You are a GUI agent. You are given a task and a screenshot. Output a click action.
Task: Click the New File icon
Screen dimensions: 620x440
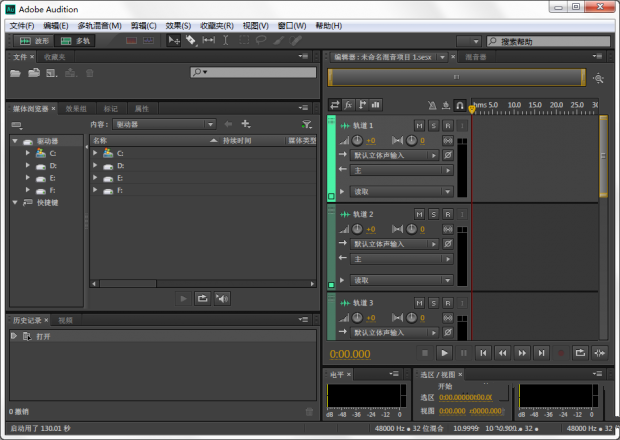(x=51, y=73)
